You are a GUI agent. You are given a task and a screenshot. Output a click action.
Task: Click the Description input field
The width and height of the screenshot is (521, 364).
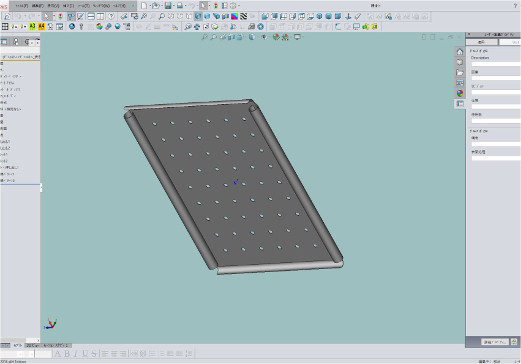(496, 64)
